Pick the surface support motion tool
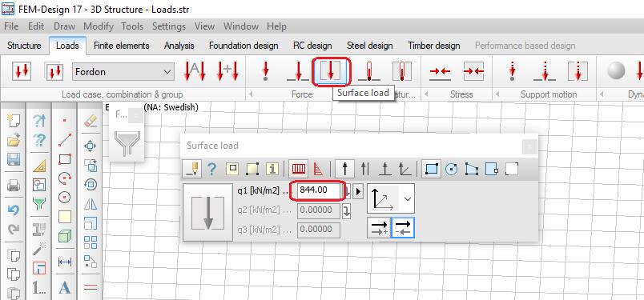 (578, 72)
